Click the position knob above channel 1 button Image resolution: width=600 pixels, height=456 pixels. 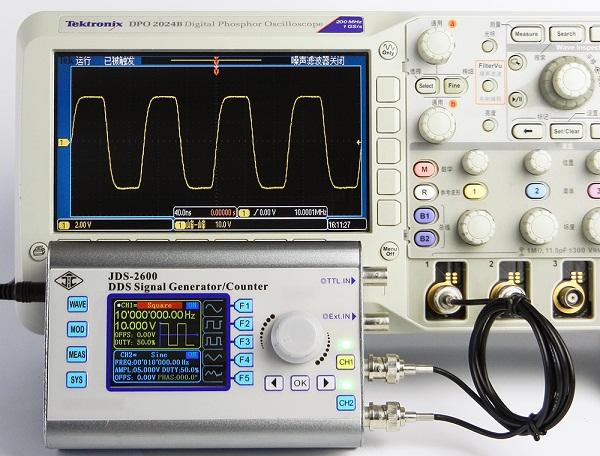475,162
